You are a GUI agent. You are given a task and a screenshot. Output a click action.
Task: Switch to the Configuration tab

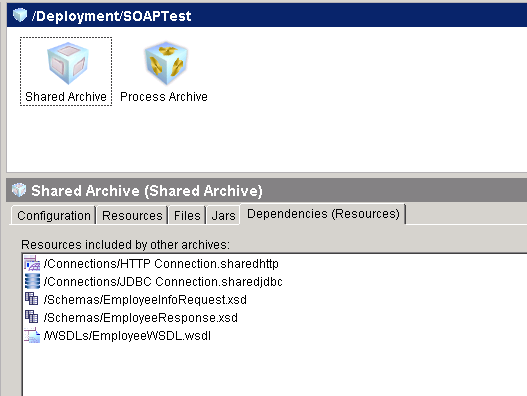pyautogui.click(x=54, y=215)
